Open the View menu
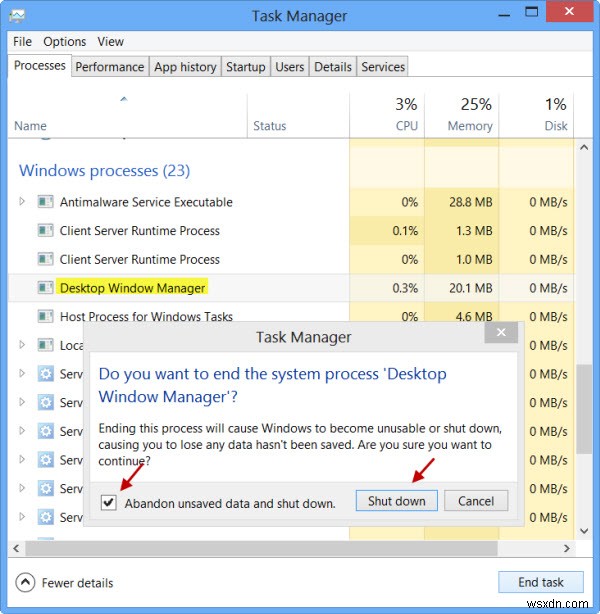The width and height of the screenshot is (600, 614). pos(110,42)
